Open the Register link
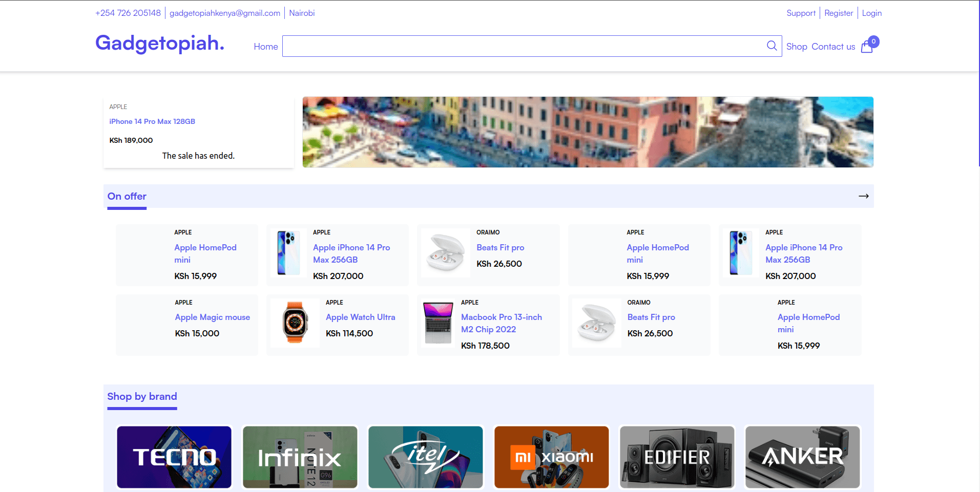The height and width of the screenshot is (492, 980). pos(839,13)
